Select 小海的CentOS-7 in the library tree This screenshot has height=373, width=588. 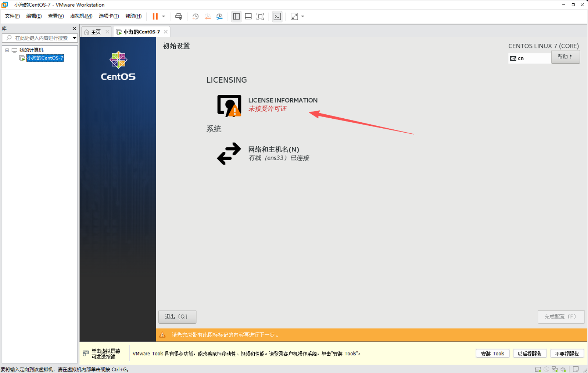coord(45,58)
